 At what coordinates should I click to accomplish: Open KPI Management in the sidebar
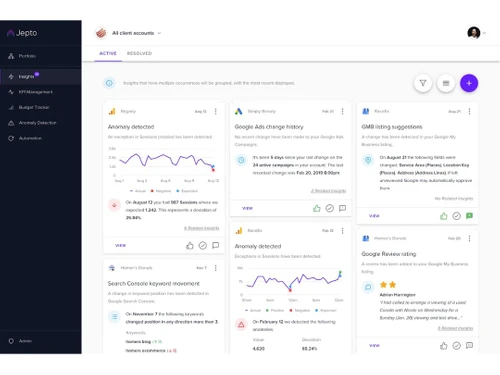pos(31,92)
